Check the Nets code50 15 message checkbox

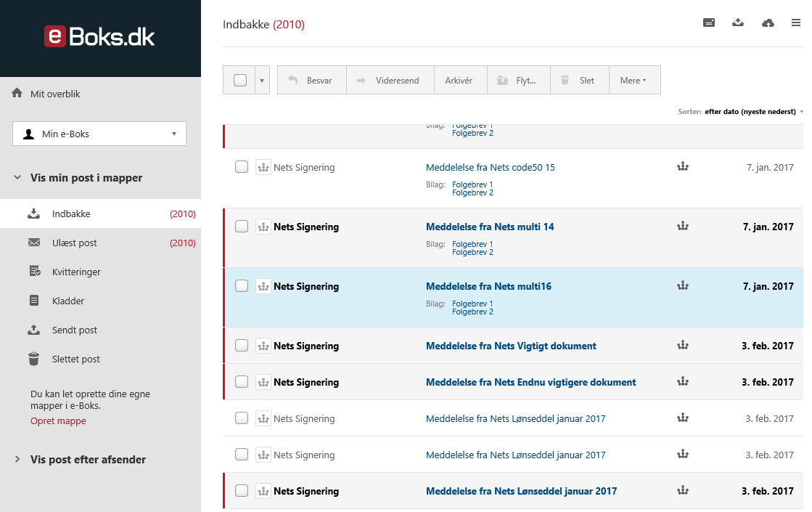tap(242, 167)
